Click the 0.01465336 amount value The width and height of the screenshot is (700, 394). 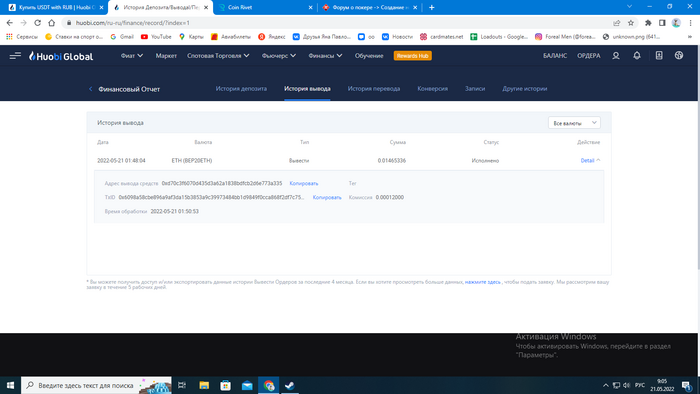pyautogui.click(x=392, y=161)
